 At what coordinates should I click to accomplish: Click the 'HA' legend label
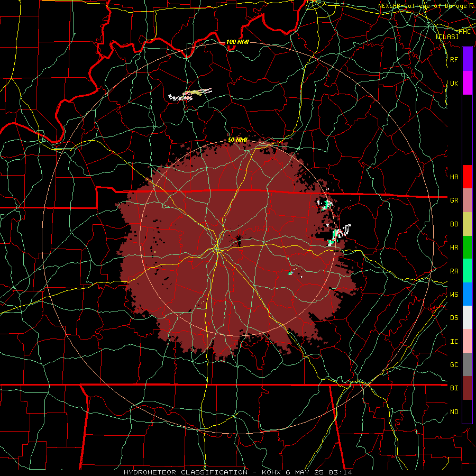tap(454, 177)
